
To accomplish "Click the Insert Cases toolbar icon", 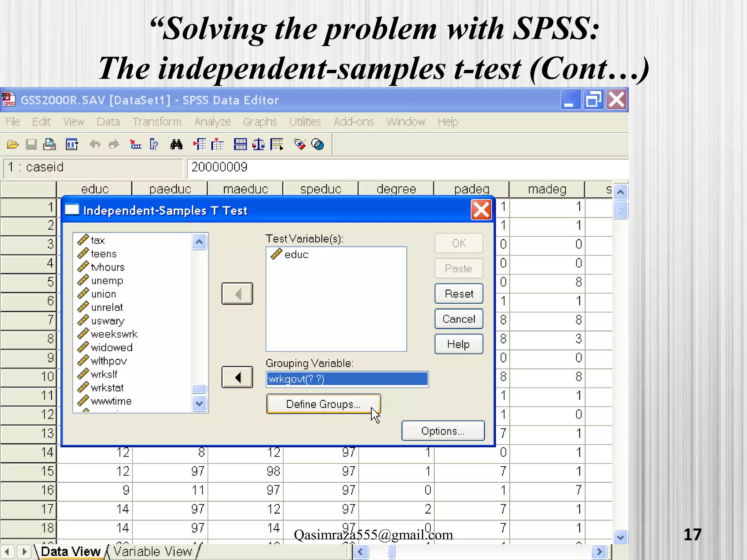I will [200, 145].
